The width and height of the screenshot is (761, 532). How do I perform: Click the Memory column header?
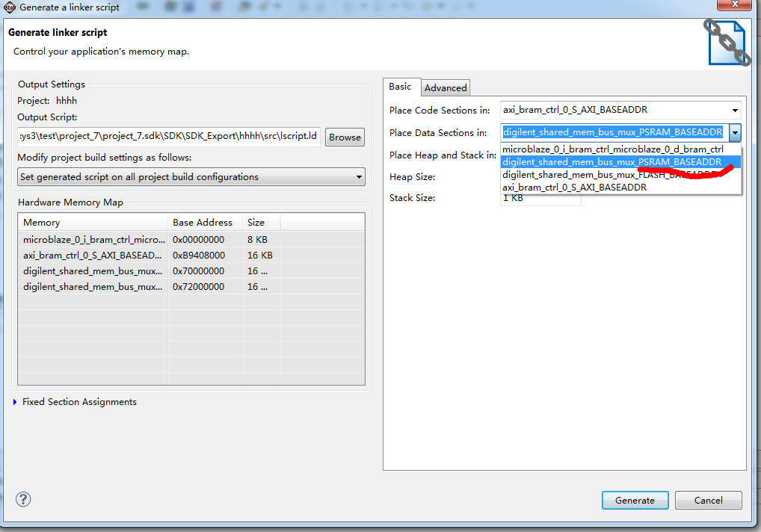(x=93, y=223)
